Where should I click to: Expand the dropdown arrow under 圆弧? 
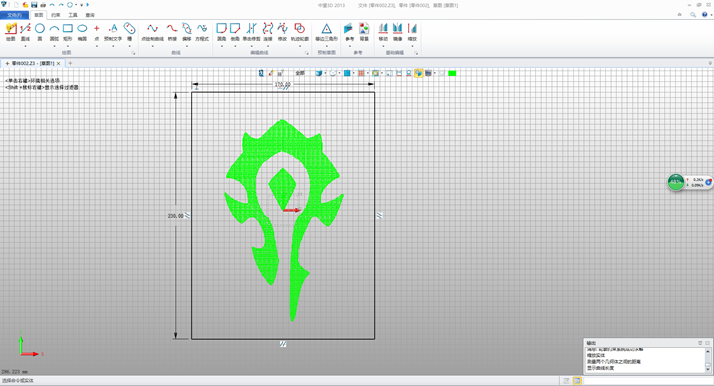pos(54,46)
